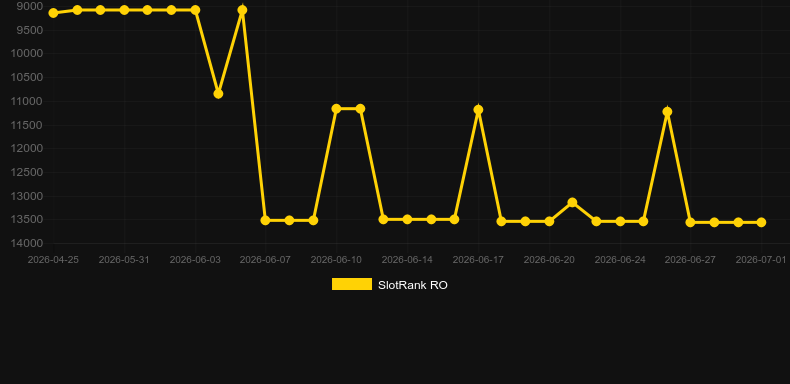This screenshot has height=384, width=790.
Task: Click the 2026-04-25 date axis label
Action: point(53,260)
